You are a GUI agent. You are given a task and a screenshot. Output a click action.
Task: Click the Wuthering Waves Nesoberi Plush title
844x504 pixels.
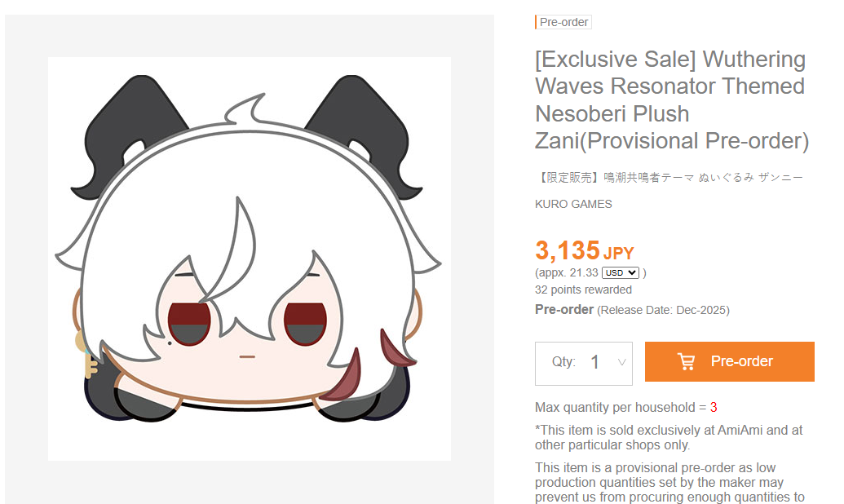(672, 100)
